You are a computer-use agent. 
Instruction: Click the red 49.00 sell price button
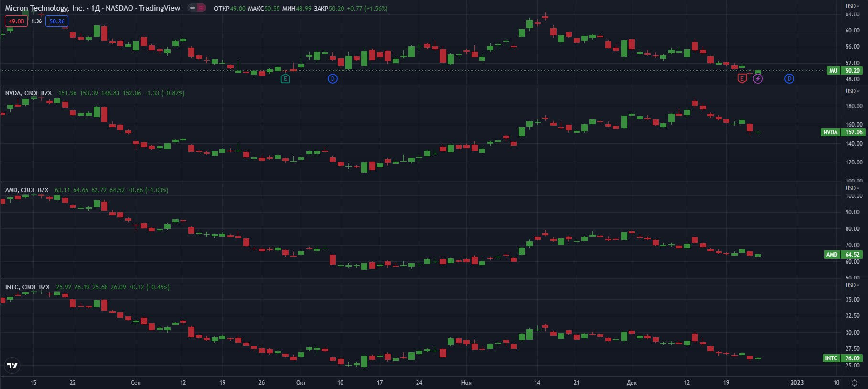pos(16,21)
